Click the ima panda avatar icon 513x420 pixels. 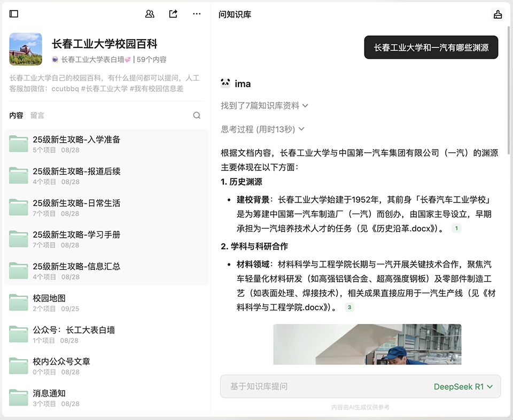pos(226,83)
